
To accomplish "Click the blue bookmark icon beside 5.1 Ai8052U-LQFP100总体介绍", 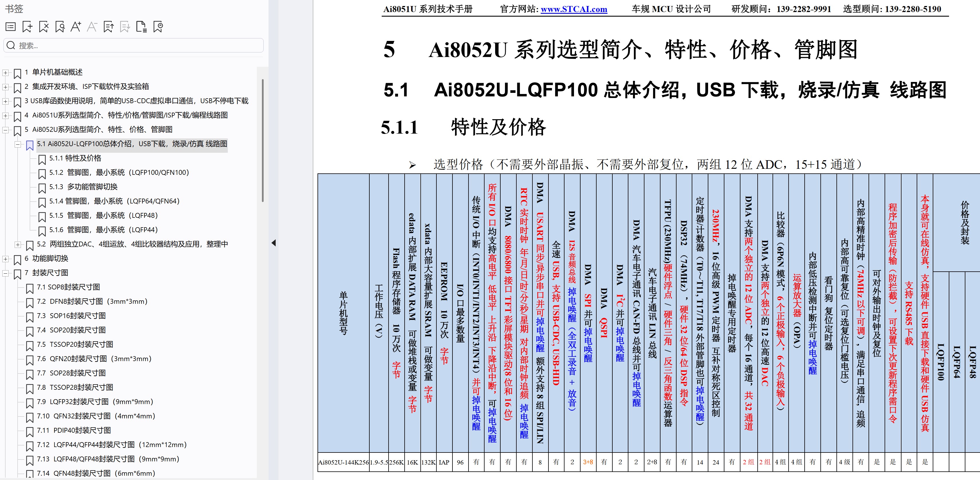I will point(30,145).
